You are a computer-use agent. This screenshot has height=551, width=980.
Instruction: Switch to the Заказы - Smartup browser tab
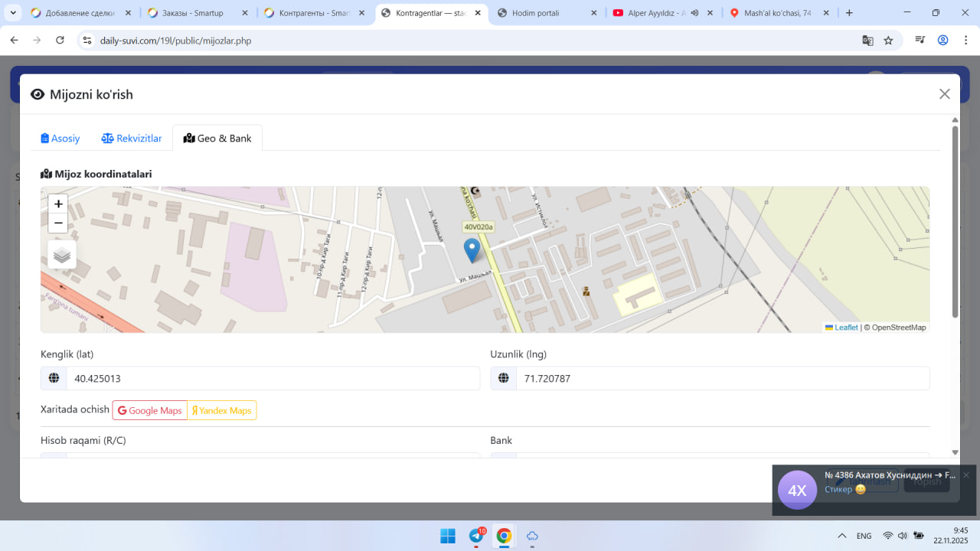(198, 13)
